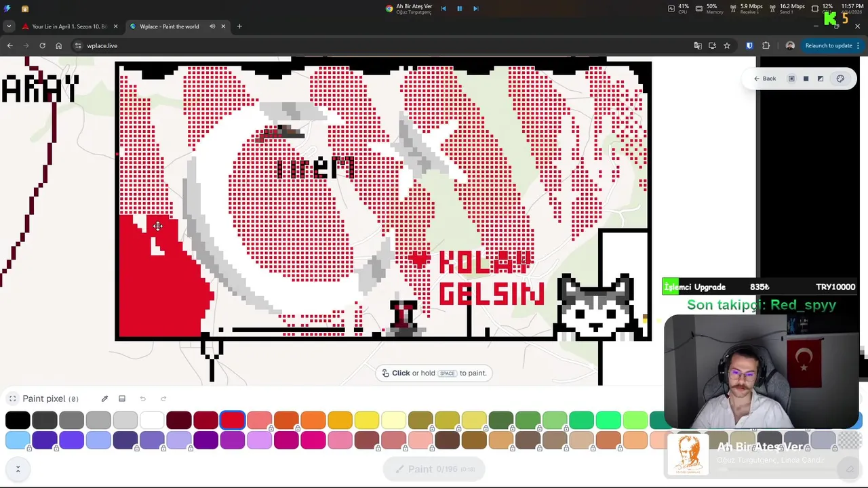Image resolution: width=868 pixels, height=488 pixels.
Task: Click the gray husky pixel art
Action: tap(597, 306)
